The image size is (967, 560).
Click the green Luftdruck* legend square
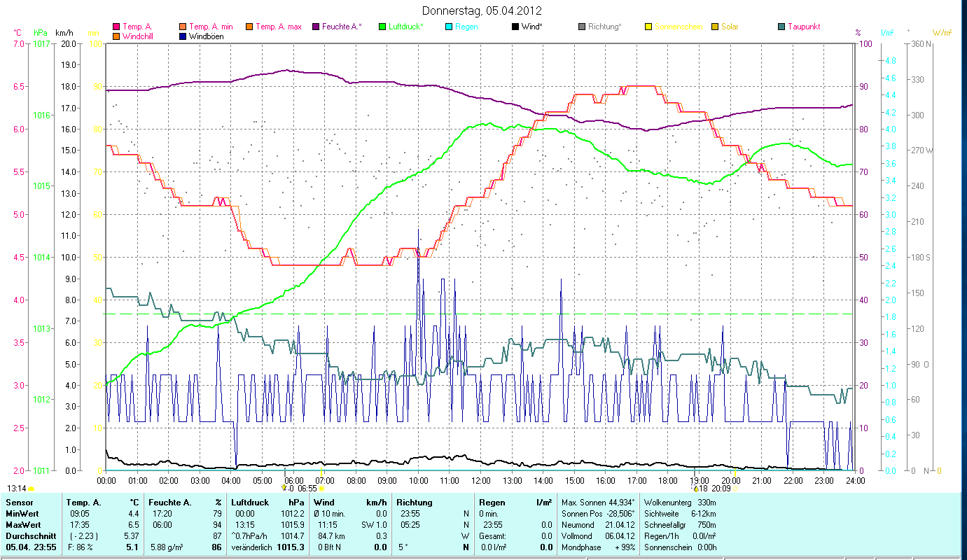382,27
